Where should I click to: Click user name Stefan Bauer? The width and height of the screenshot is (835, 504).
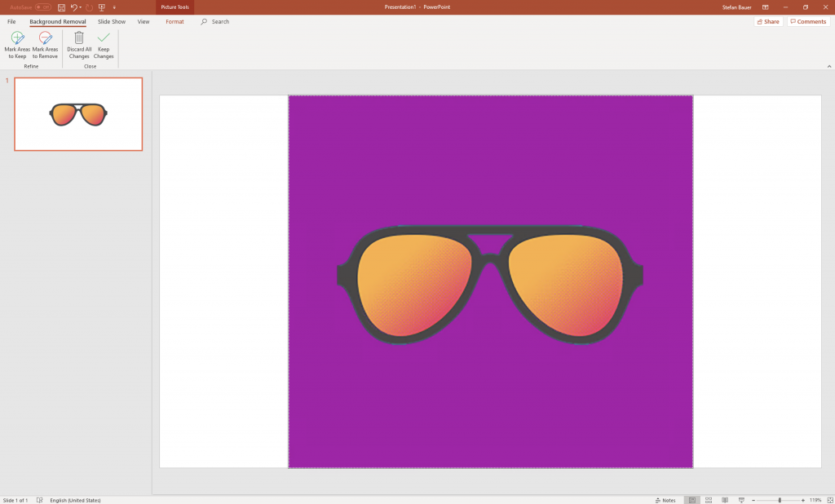(x=737, y=7)
